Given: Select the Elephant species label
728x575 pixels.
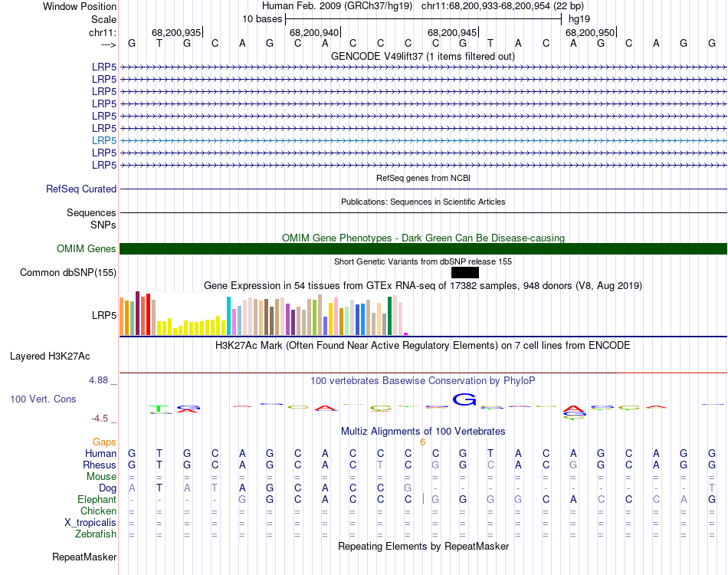Looking at the screenshot, I should point(97,499).
